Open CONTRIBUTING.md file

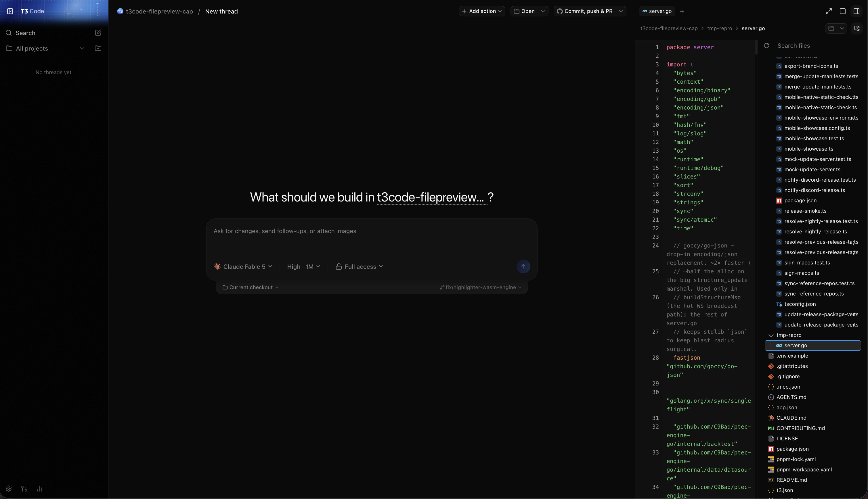point(813,428)
